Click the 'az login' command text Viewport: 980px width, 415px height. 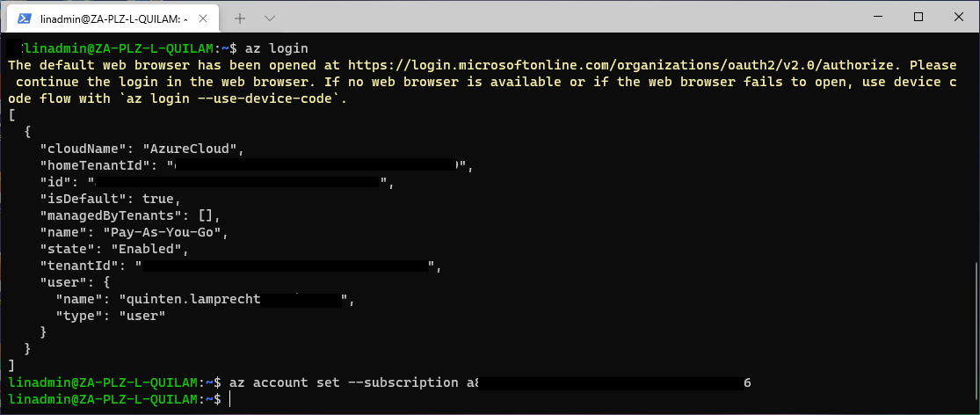coord(277,48)
